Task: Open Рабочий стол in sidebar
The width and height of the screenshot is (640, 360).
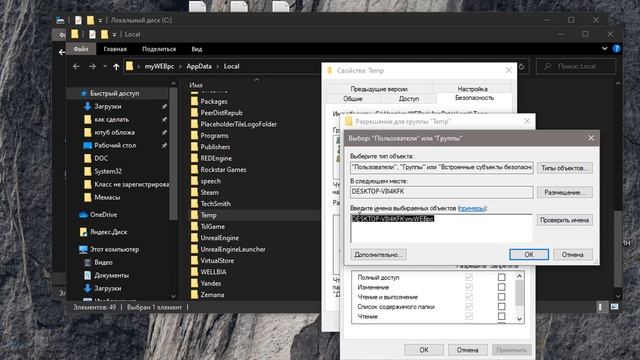Action: pyautogui.click(x=115, y=146)
